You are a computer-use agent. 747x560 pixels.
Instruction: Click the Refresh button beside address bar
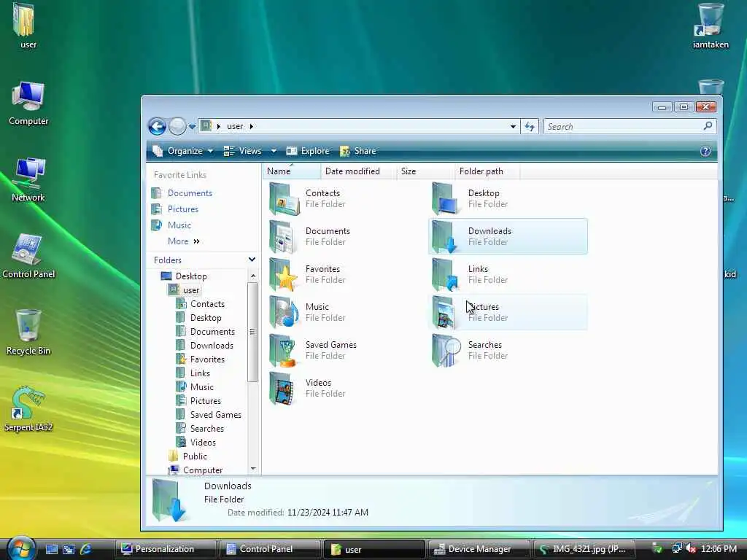530,127
